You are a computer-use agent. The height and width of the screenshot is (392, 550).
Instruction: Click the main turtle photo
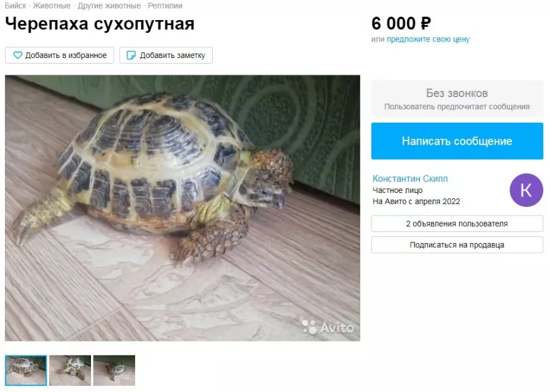182,208
